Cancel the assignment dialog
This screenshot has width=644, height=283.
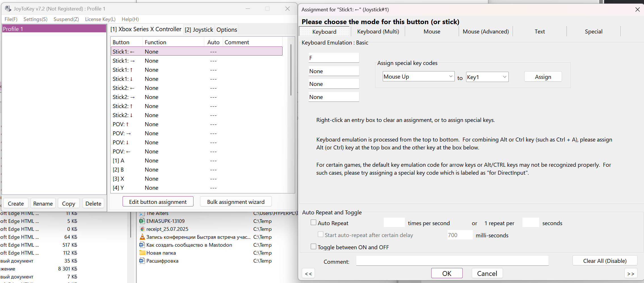pyautogui.click(x=487, y=273)
